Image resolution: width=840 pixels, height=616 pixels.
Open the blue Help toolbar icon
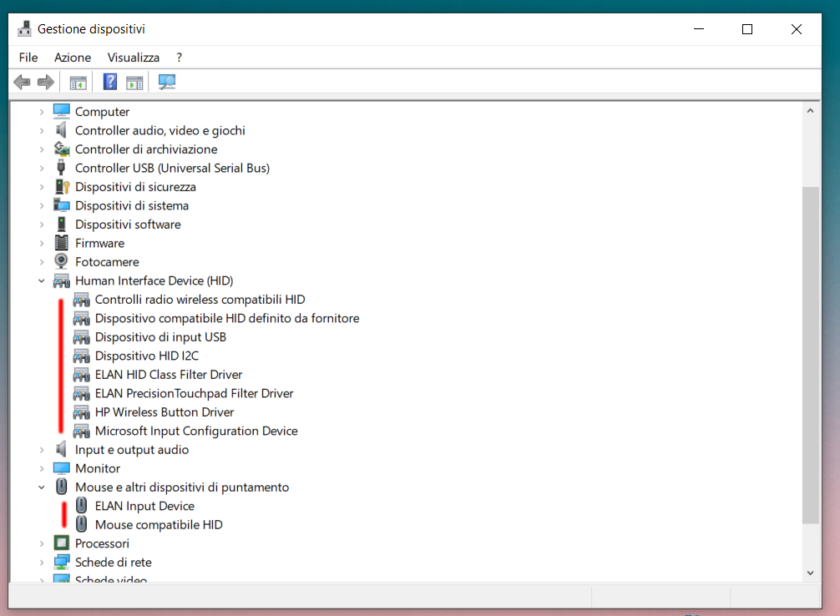click(x=110, y=82)
